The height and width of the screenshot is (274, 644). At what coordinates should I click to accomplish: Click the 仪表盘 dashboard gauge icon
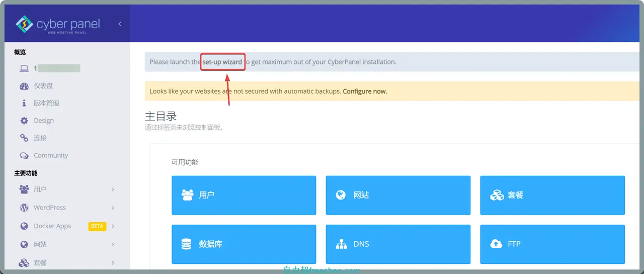[24, 86]
